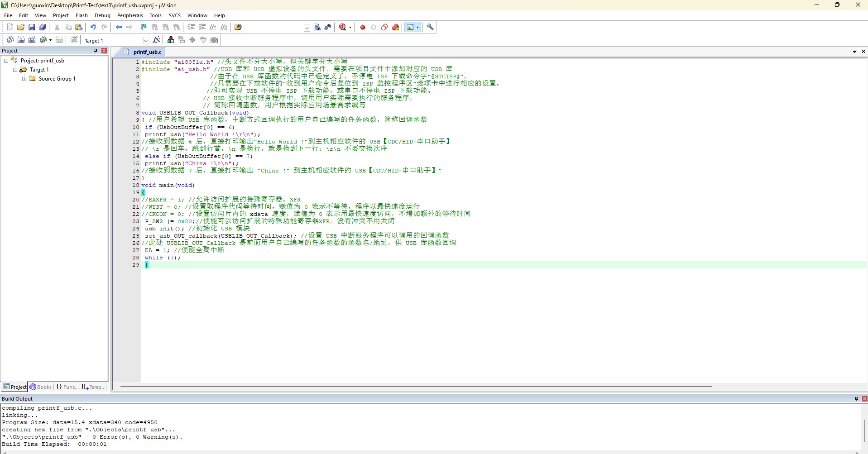The height and width of the screenshot is (454, 868).
Task: Toggle breakpoint with the red circle icon
Action: (x=363, y=27)
